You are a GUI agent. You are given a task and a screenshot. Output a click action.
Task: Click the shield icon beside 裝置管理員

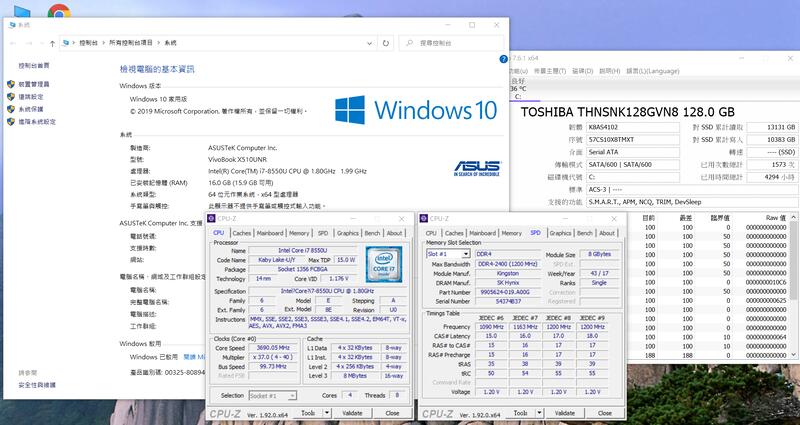11,84
